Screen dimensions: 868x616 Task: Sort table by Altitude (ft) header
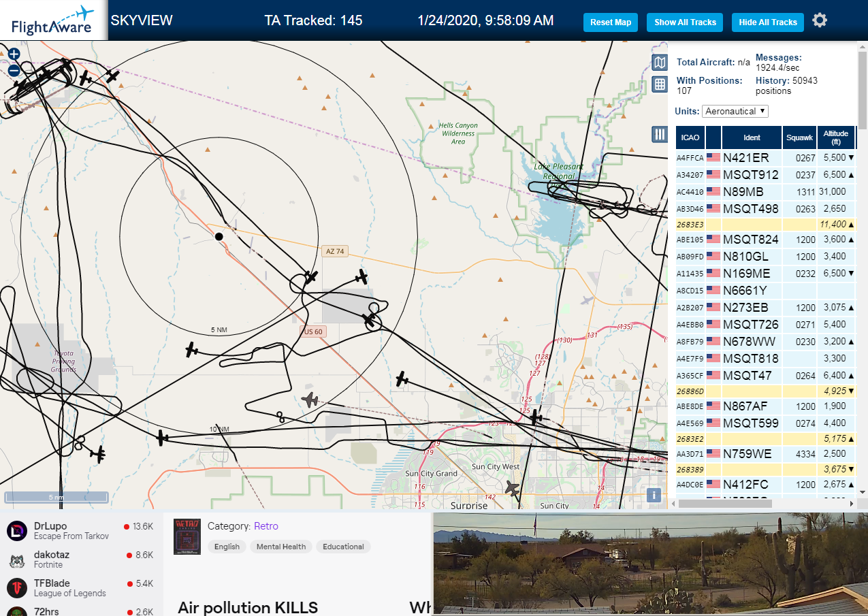[x=835, y=137]
